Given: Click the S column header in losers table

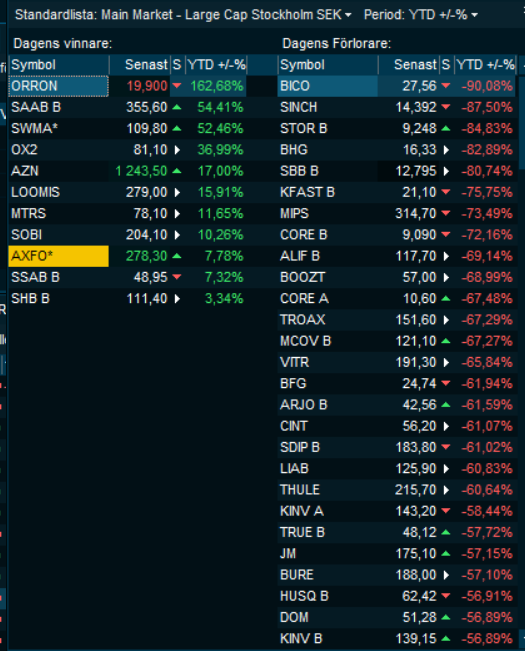Looking at the screenshot, I should [446, 65].
